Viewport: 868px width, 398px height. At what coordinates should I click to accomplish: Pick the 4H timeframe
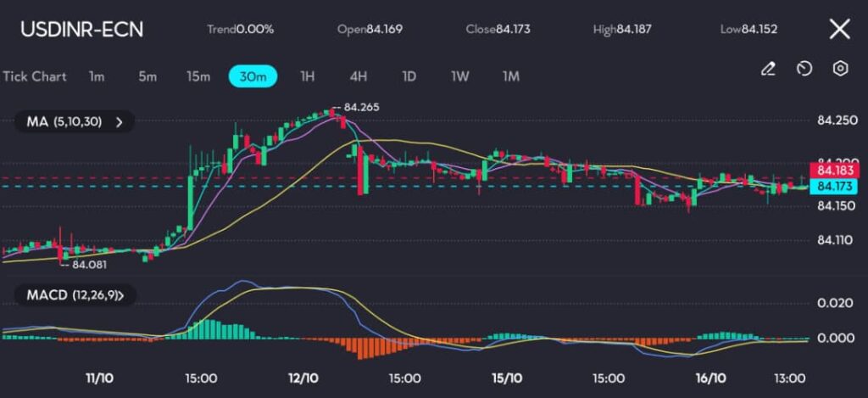(x=358, y=76)
